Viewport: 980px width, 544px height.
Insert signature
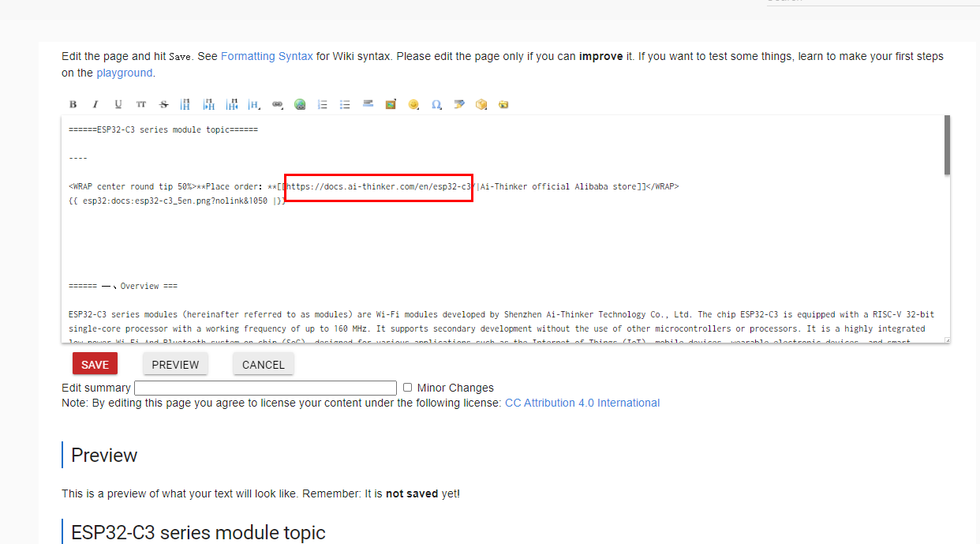(x=459, y=104)
